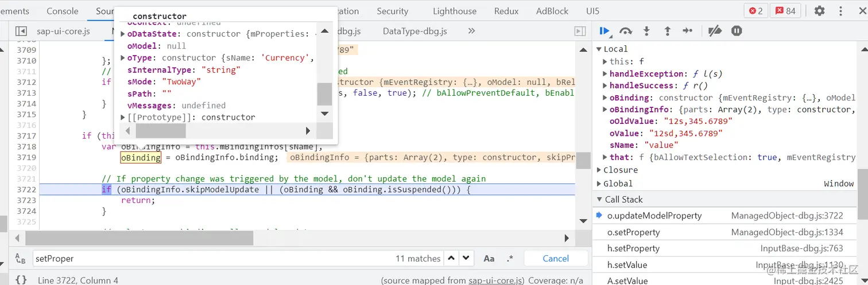Step out of current function
Screen dimensions: 868x285
(x=667, y=31)
